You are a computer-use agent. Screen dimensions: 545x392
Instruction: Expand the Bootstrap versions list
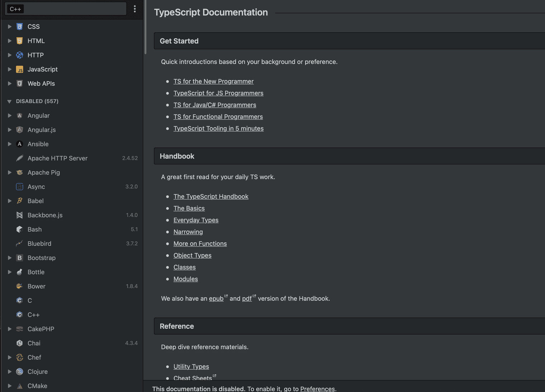tap(10, 258)
